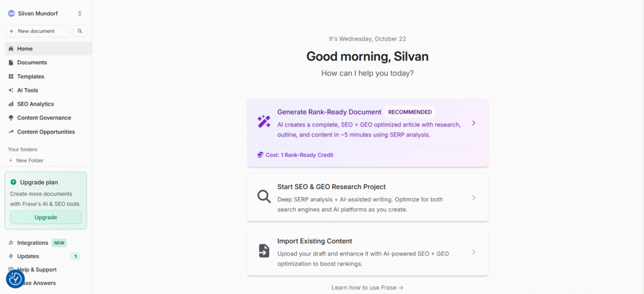
Task: Open AI Tools section
Action: pyautogui.click(x=27, y=90)
